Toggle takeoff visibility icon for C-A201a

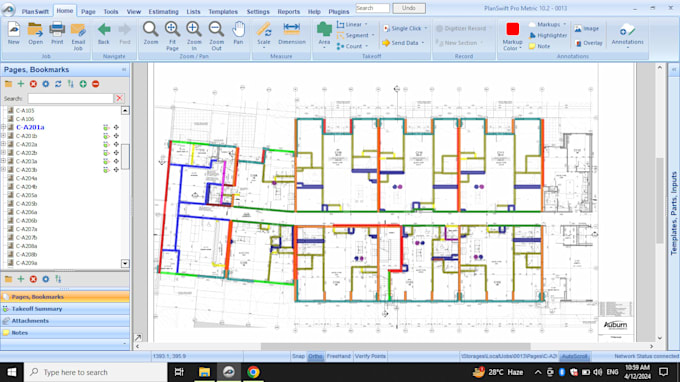tap(106, 127)
